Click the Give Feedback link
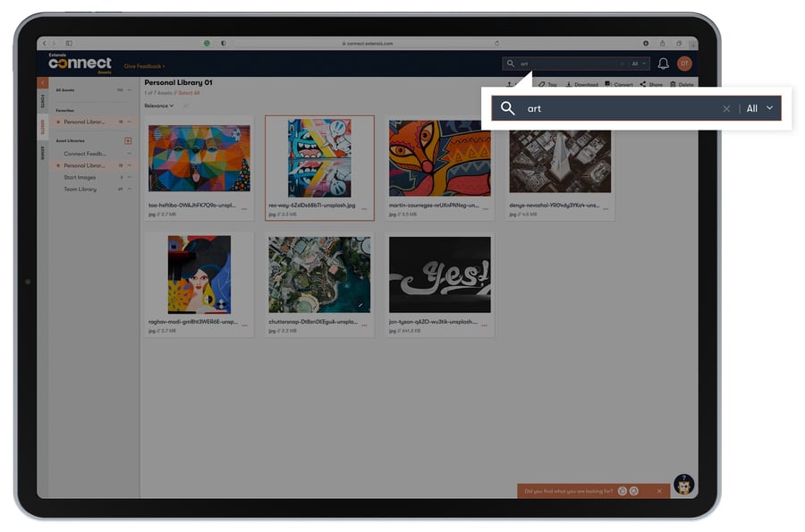Screen dimensions: 805x532 click(x=144, y=66)
